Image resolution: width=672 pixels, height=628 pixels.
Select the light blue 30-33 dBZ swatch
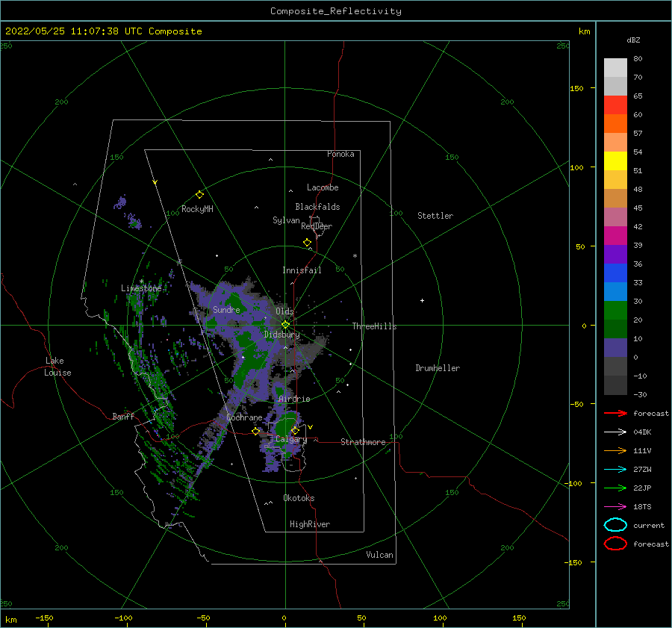(x=615, y=292)
